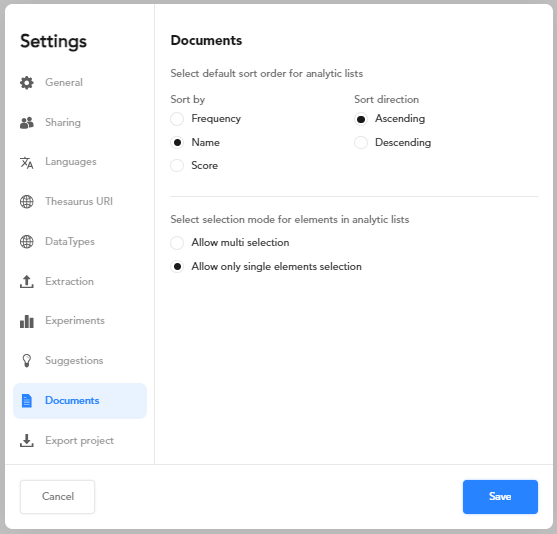Select Ascending sort direction radio
This screenshot has width=557, height=534.
361,119
